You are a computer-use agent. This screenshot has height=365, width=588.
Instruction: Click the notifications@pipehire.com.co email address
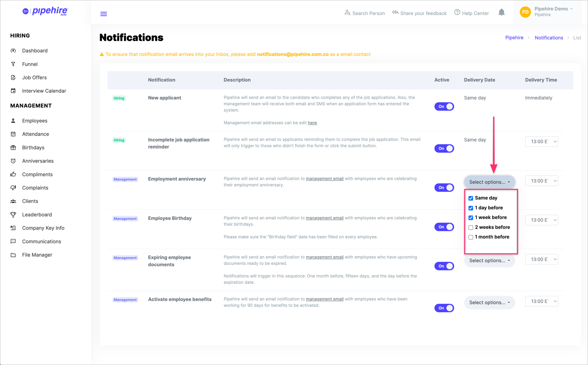(293, 54)
